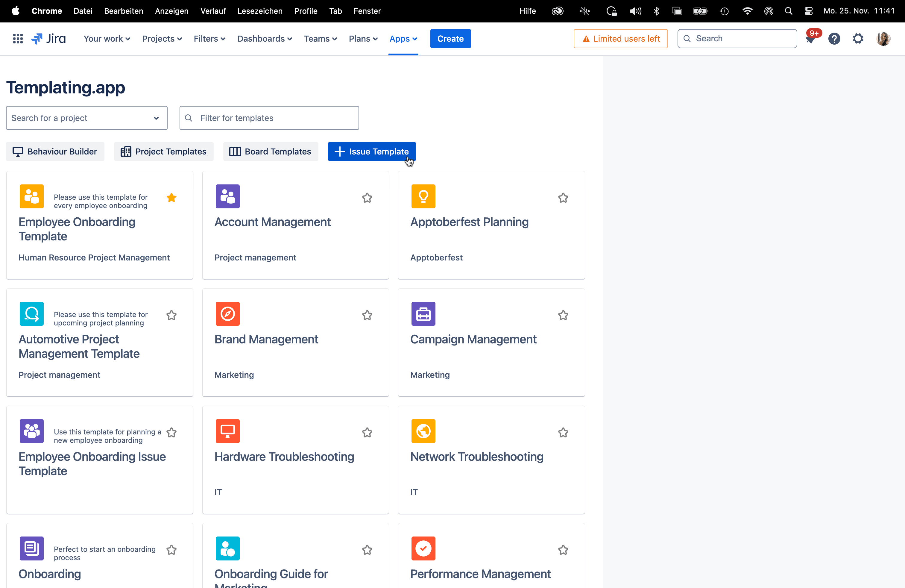Click the Limited users left warning
The image size is (905, 588).
pos(621,38)
